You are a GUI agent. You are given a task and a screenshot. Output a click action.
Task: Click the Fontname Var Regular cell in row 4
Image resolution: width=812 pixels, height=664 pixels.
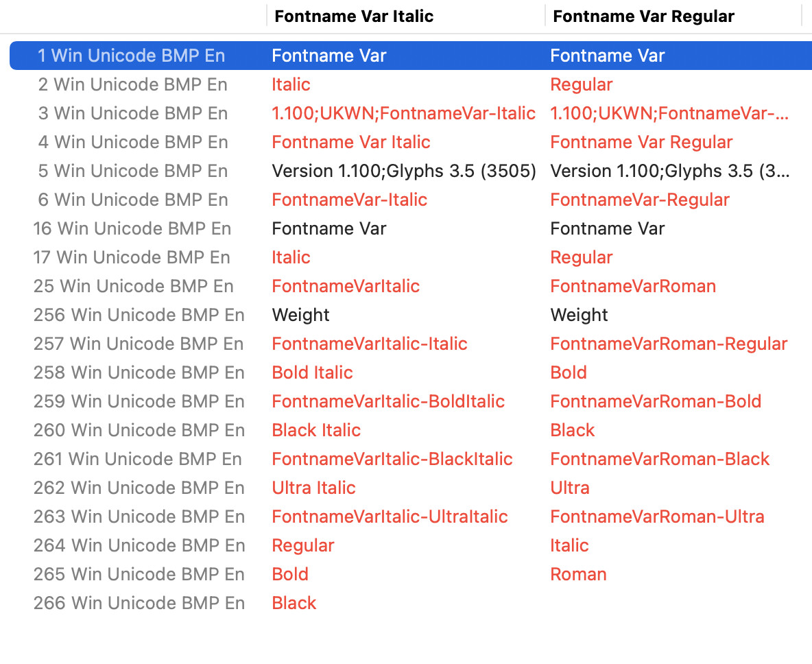(641, 142)
